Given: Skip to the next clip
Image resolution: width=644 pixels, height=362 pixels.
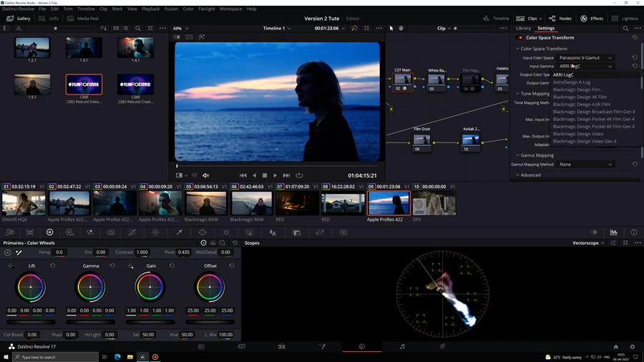Looking at the screenshot, I should [286, 176].
